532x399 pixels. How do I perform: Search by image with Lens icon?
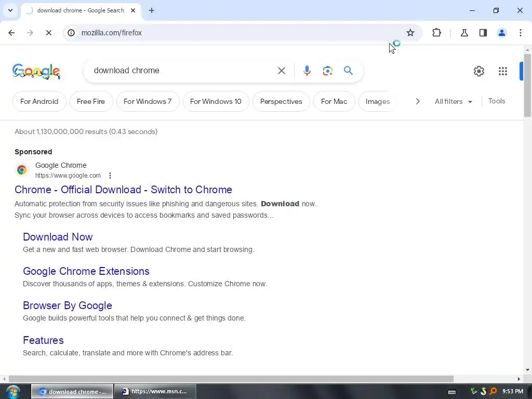tap(327, 71)
